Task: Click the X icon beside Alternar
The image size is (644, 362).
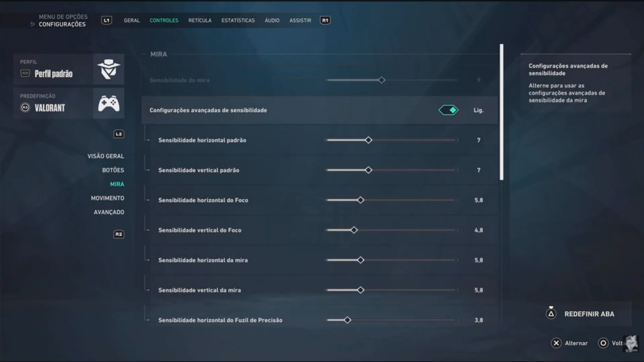Action: [x=556, y=343]
